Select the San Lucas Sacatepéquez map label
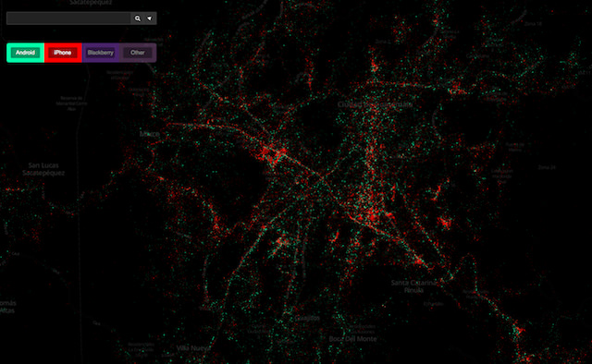 pos(43,169)
